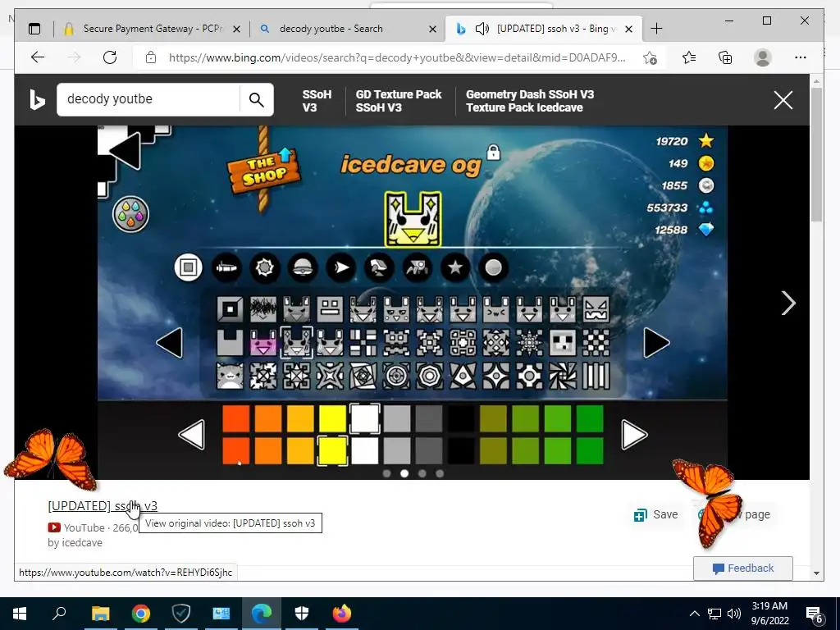Viewport: 840px width, 630px height.
Task: Select the UPDATED ssoh v3 tab
Action: [x=543, y=29]
